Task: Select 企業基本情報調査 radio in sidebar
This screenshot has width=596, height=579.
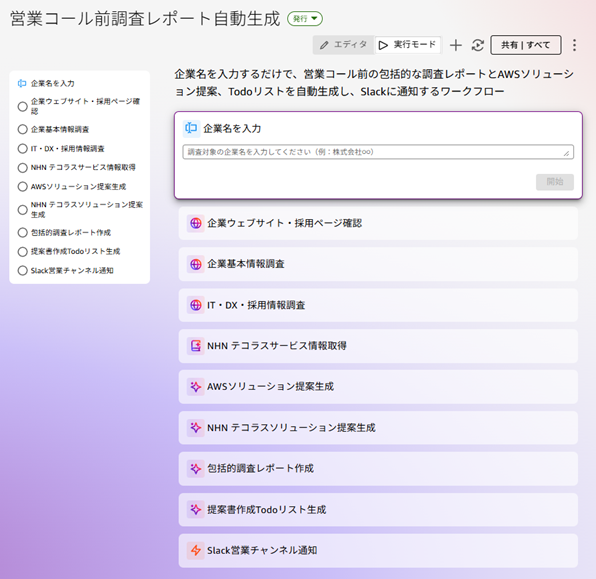Action: coord(22,129)
